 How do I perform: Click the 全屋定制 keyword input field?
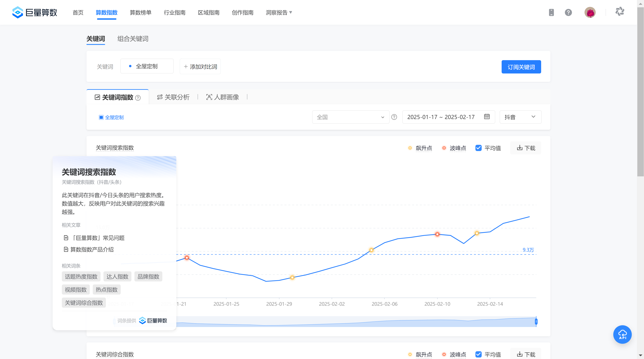pos(147,66)
